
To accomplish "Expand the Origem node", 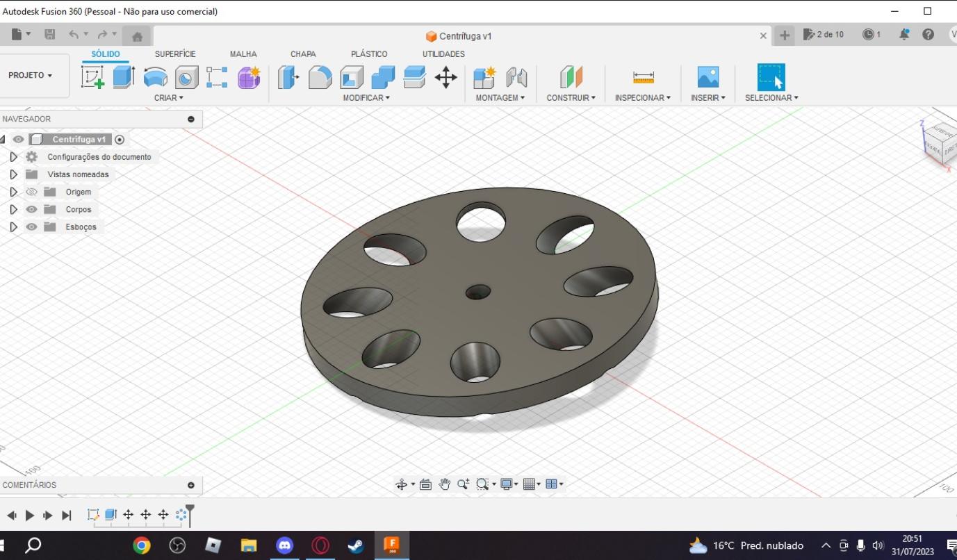I will [13, 192].
